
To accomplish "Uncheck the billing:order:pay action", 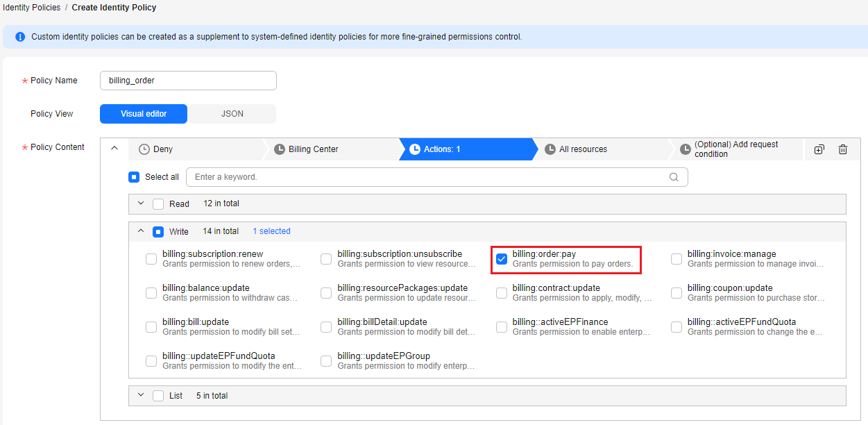I will (x=502, y=259).
